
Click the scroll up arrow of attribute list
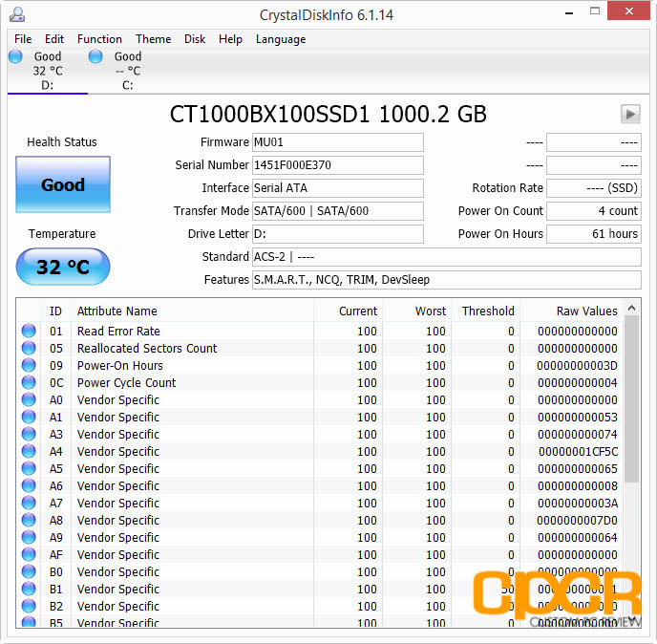tap(632, 309)
